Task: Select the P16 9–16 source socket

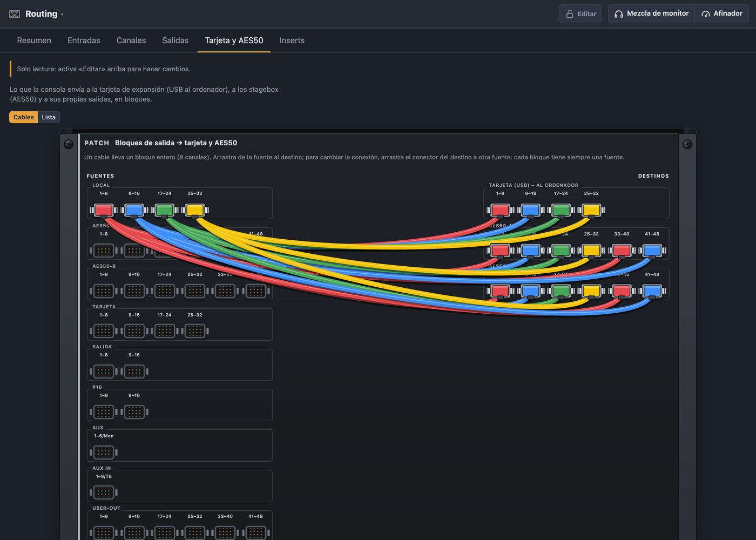Action: [x=134, y=412]
